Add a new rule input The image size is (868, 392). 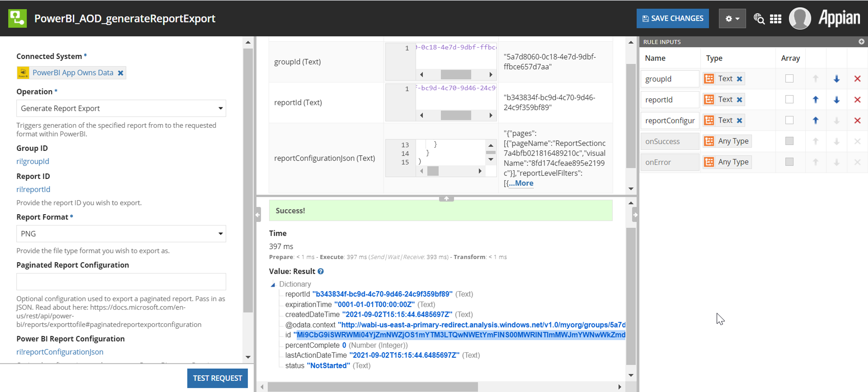click(861, 41)
